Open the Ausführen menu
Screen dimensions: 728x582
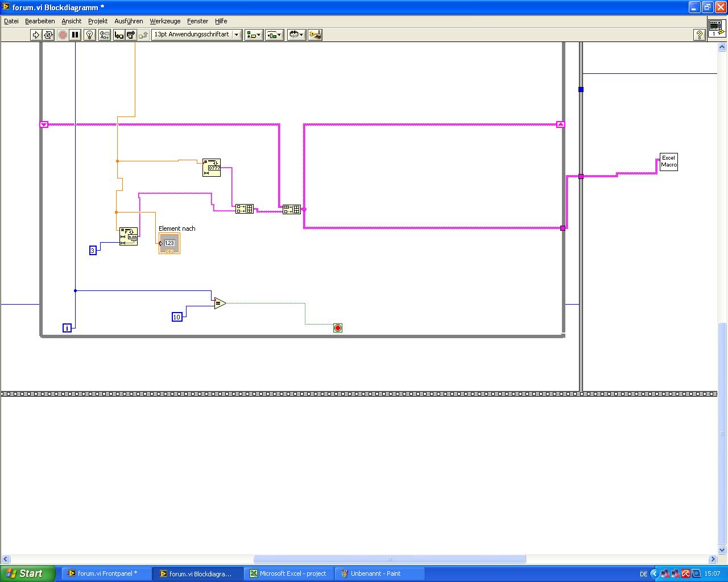click(129, 21)
